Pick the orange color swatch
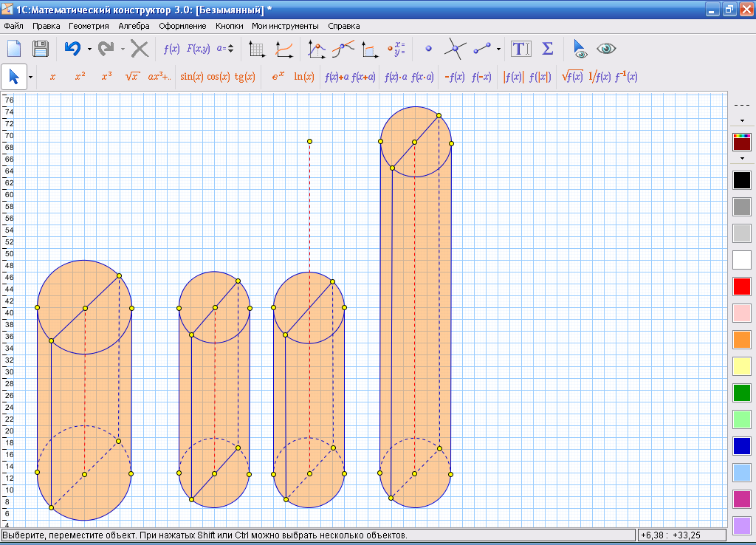 [x=742, y=340]
